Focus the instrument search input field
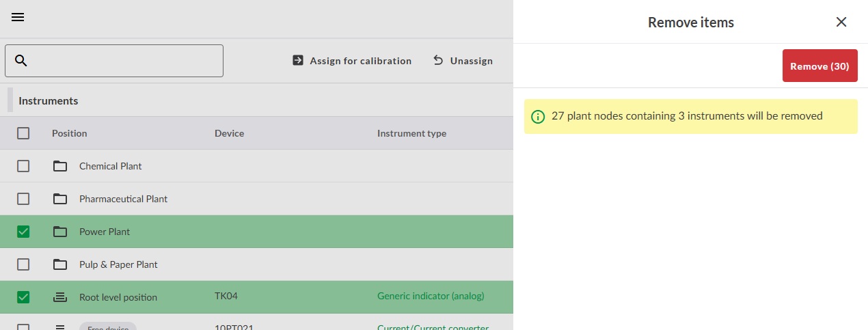Screen dimensions: 868x330 (123, 61)
